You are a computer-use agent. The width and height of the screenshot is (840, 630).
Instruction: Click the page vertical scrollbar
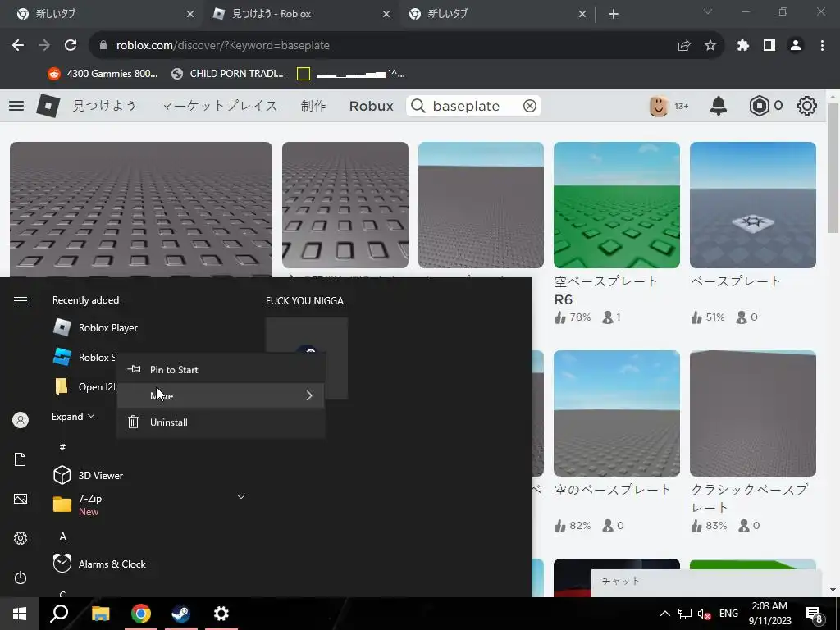[x=833, y=170]
